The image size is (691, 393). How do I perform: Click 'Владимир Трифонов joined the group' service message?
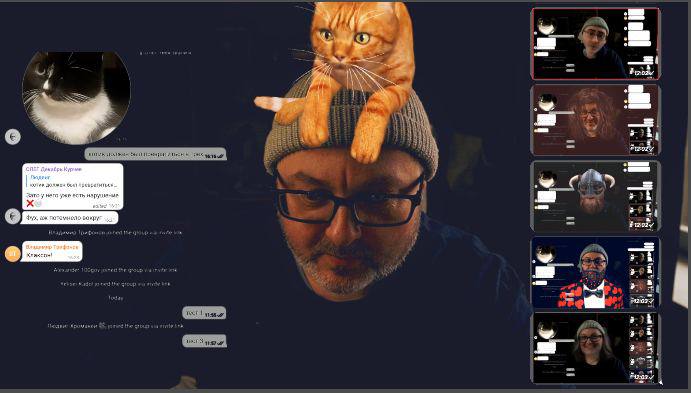pos(115,232)
